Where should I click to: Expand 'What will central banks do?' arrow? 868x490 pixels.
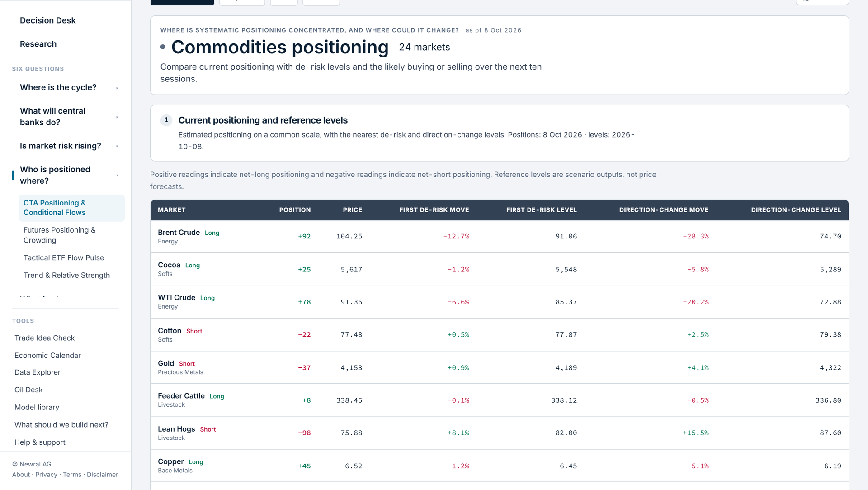tap(117, 117)
